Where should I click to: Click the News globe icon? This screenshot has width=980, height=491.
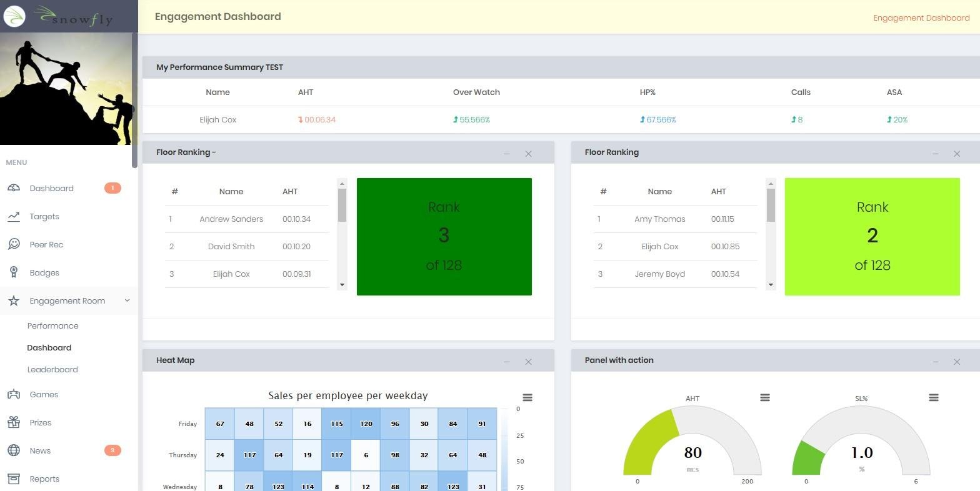point(14,450)
